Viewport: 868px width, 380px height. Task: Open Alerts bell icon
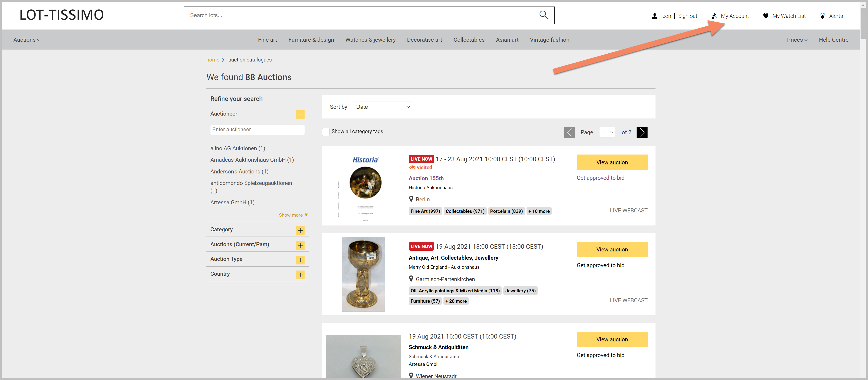tap(823, 16)
